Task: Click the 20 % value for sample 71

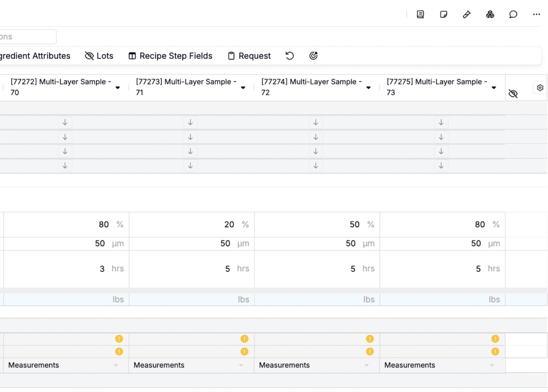Action: pos(229,225)
